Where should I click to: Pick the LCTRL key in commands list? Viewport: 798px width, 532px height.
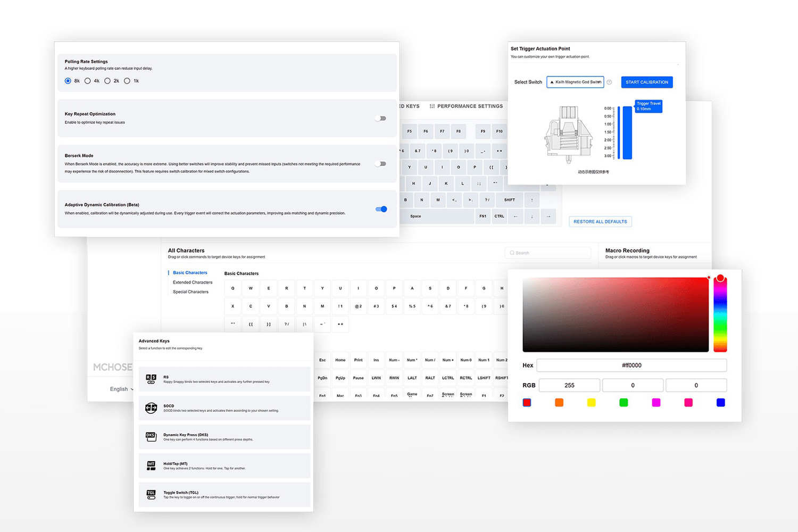[448, 378]
